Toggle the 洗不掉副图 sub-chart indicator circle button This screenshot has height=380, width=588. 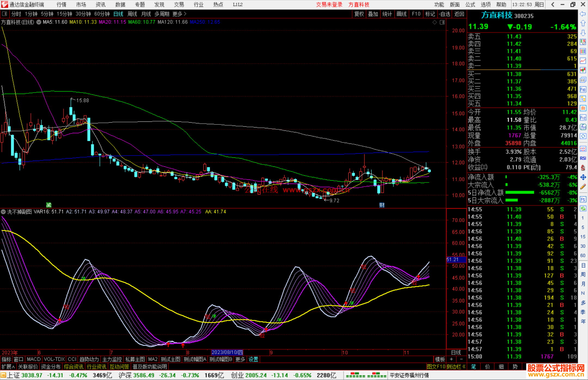[3, 212]
